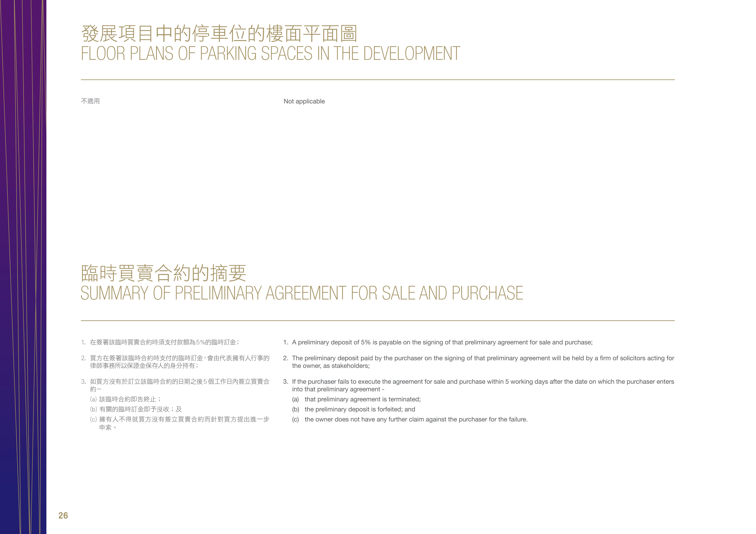
Task: Click the page number 26
Action: point(63,515)
